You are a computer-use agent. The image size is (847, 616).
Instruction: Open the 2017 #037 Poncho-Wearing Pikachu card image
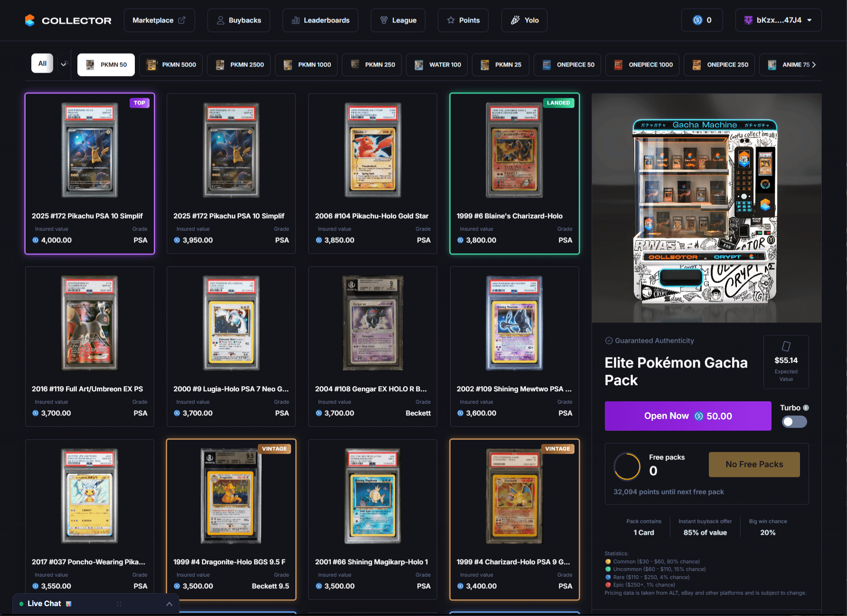pos(90,496)
